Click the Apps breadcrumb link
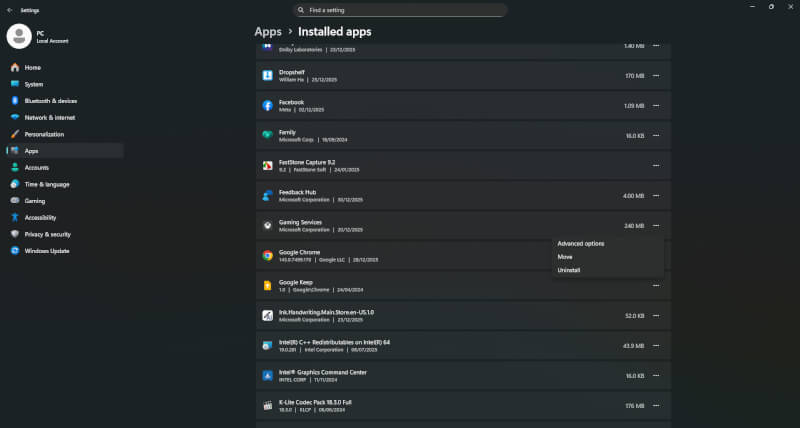Image resolution: width=800 pixels, height=428 pixels. point(268,31)
